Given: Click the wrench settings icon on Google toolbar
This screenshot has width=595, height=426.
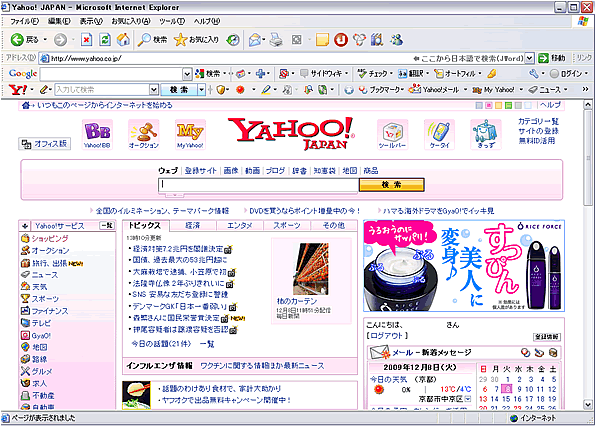Looking at the screenshot, I should click(534, 74).
